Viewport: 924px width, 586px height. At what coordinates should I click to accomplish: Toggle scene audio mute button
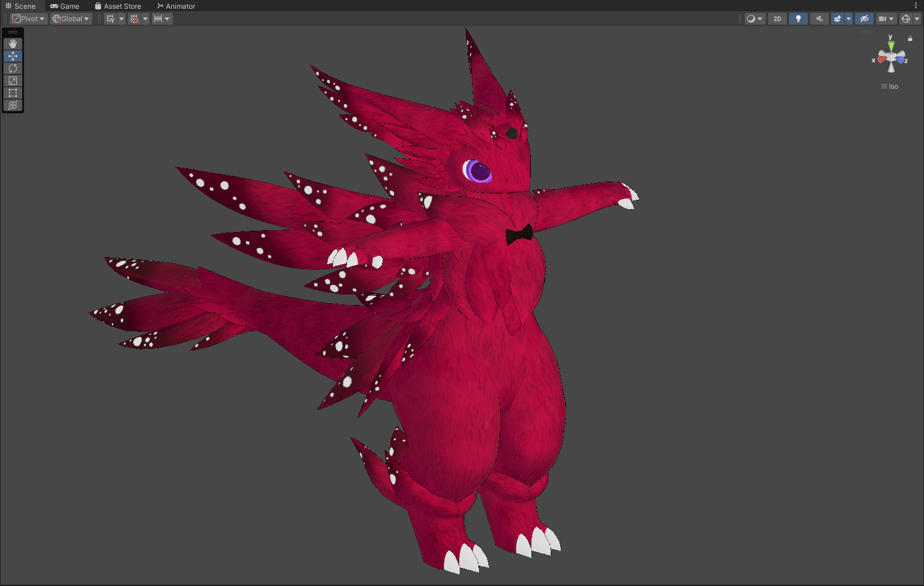point(819,19)
